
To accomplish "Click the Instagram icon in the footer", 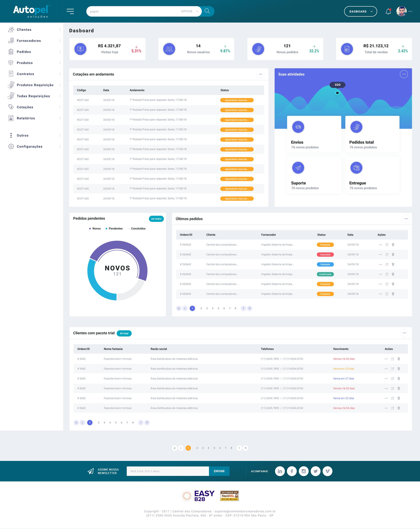I will (x=304, y=471).
